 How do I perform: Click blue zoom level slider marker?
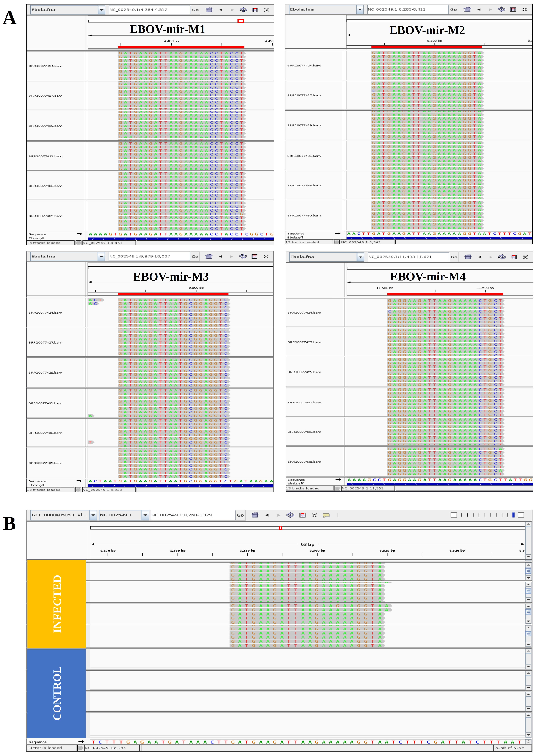pos(513,515)
